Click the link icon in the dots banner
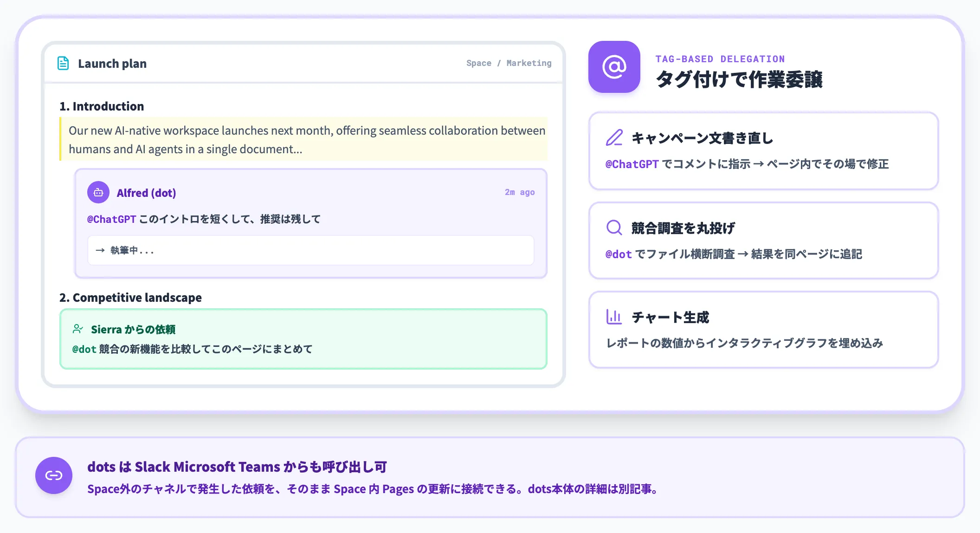Screen dimensions: 980x533 [54, 475]
